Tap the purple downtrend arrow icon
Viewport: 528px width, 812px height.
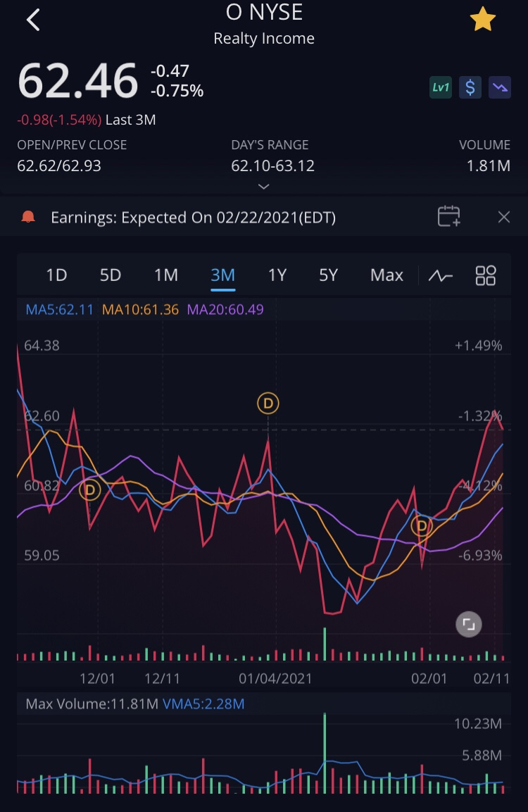(x=500, y=87)
